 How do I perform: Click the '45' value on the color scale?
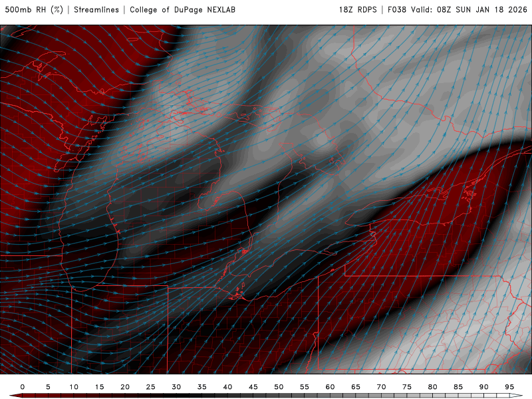pos(253,387)
